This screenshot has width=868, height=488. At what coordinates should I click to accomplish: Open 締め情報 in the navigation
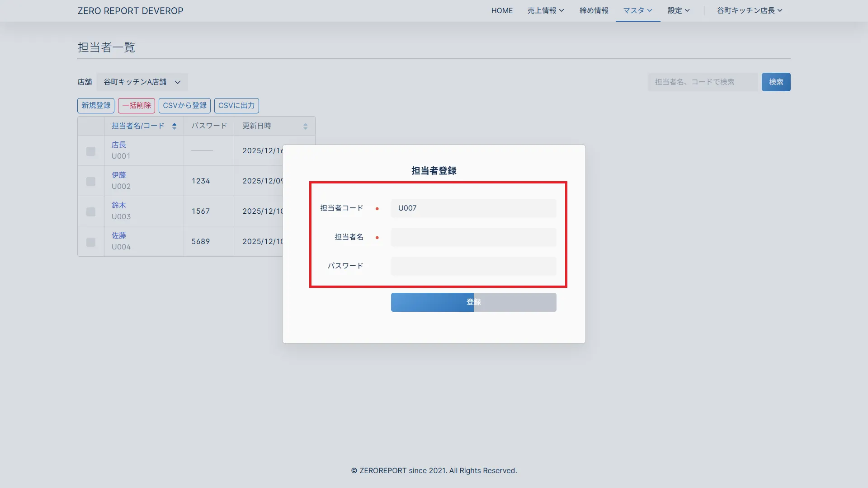(594, 10)
